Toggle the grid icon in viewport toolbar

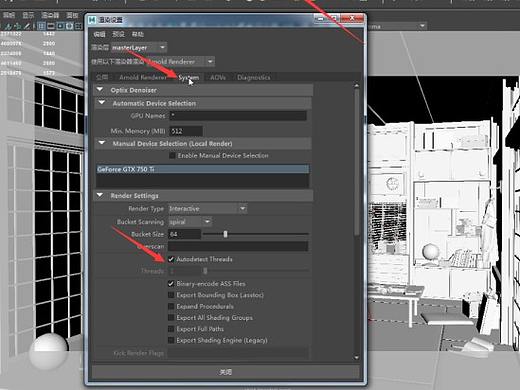(x=41, y=26)
